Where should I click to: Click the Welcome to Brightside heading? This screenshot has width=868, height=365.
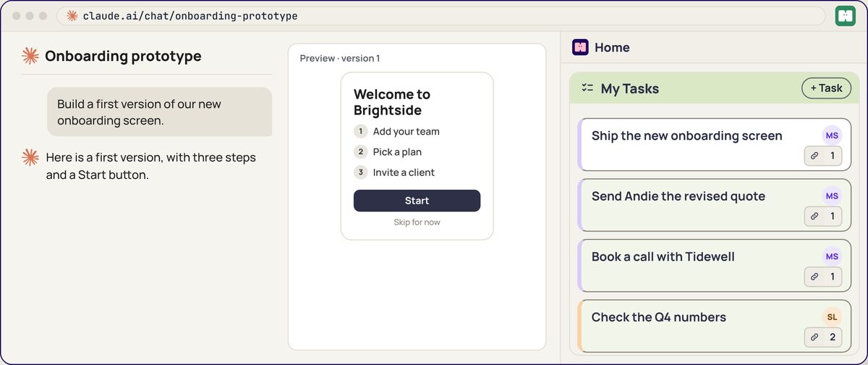(392, 102)
